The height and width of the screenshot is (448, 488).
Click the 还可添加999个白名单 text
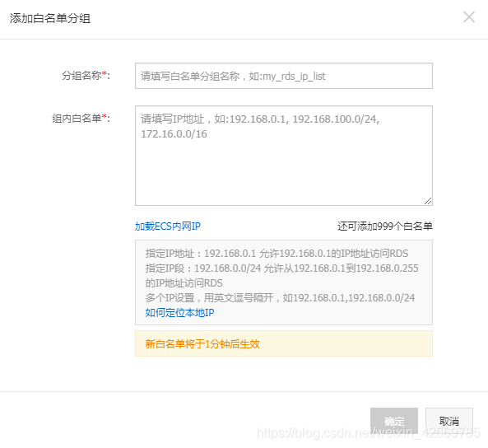[385, 226]
